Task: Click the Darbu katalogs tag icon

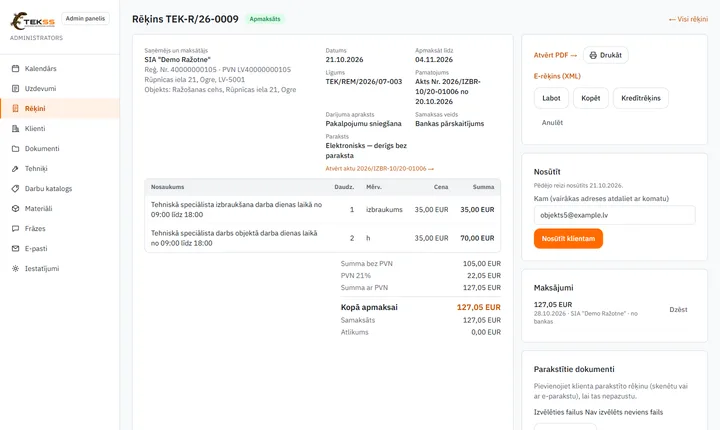Action: coord(15,188)
